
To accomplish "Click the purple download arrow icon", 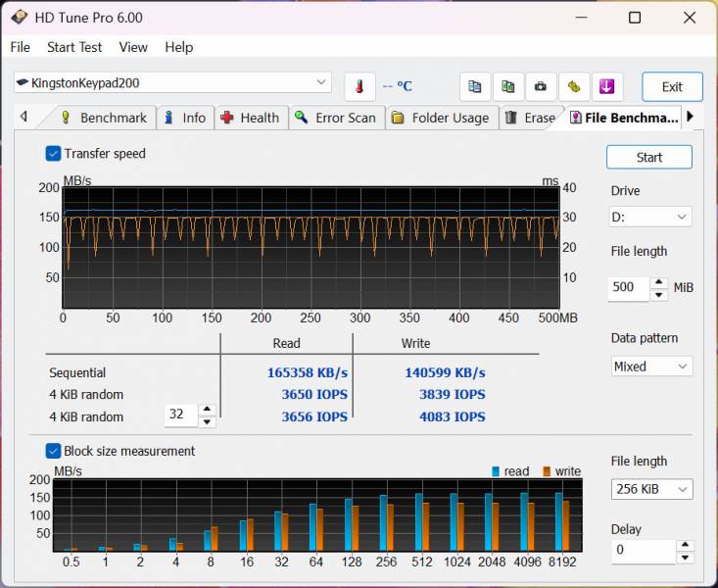I will (606, 86).
